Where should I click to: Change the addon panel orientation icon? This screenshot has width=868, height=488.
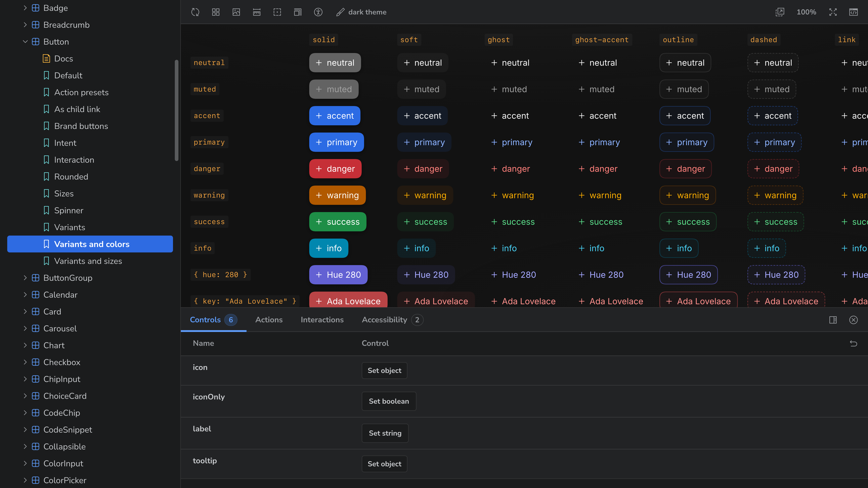(833, 320)
